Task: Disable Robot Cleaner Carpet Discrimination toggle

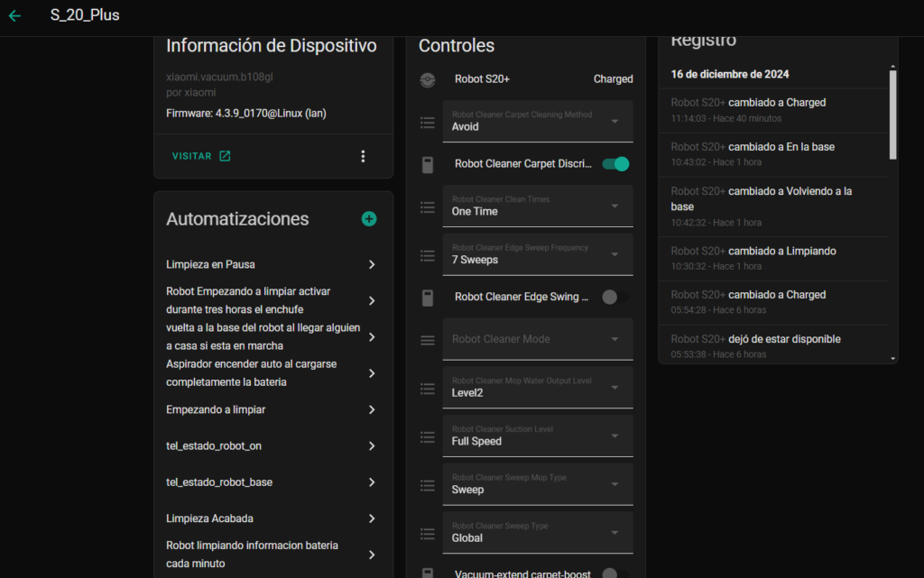Action: pyautogui.click(x=614, y=164)
